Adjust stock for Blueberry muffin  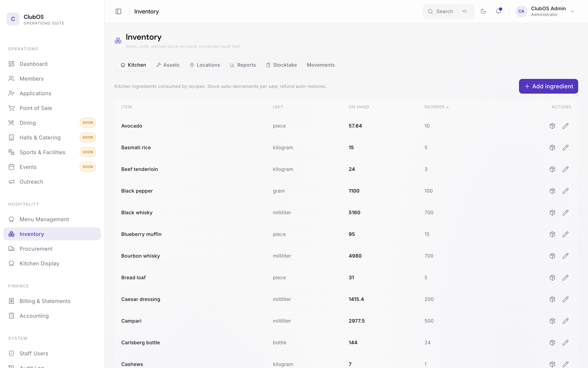coord(552,234)
